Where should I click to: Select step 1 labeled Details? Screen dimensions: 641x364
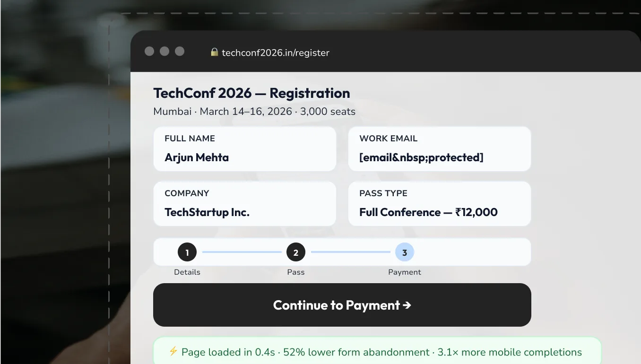click(x=187, y=252)
